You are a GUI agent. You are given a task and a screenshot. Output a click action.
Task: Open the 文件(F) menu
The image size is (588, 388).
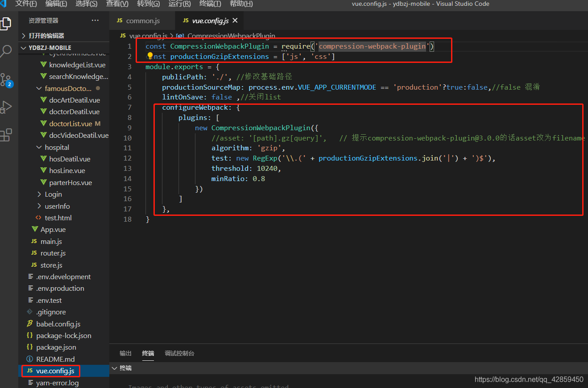26,4
